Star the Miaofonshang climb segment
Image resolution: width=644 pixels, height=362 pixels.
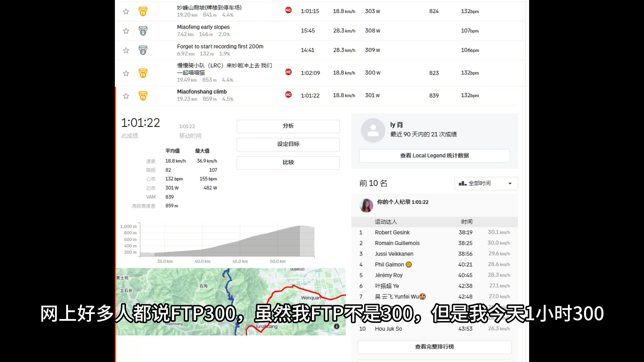coord(126,96)
